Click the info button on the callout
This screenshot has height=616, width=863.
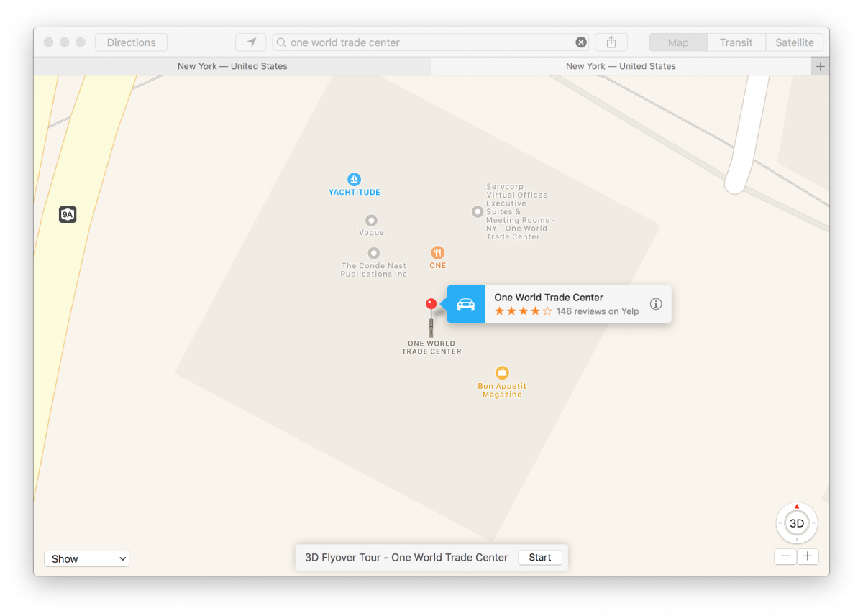pos(655,303)
